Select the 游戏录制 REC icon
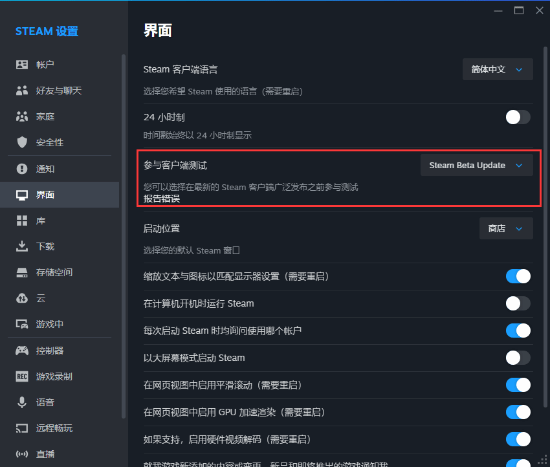550x467 pixels. [x=22, y=376]
